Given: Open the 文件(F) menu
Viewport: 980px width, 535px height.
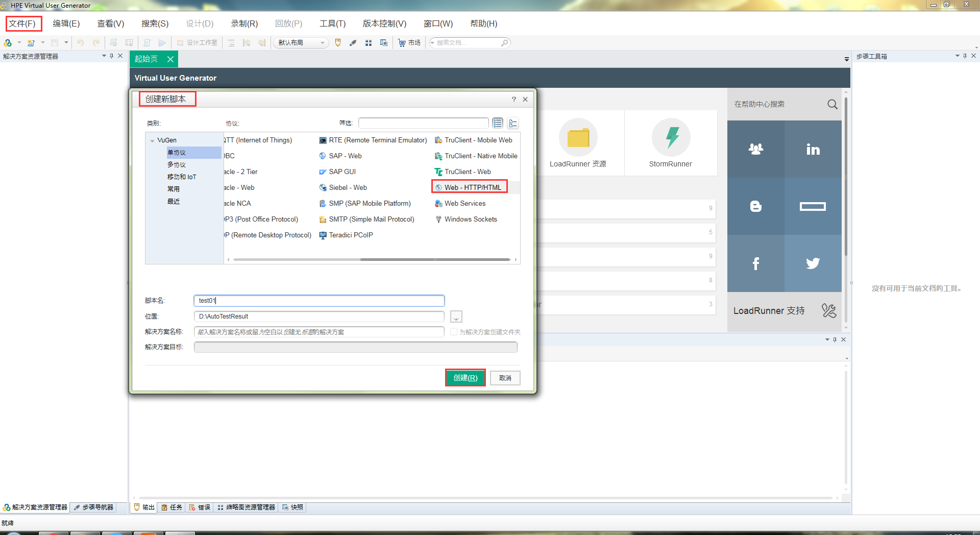Looking at the screenshot, I should (x=23, y=23).
